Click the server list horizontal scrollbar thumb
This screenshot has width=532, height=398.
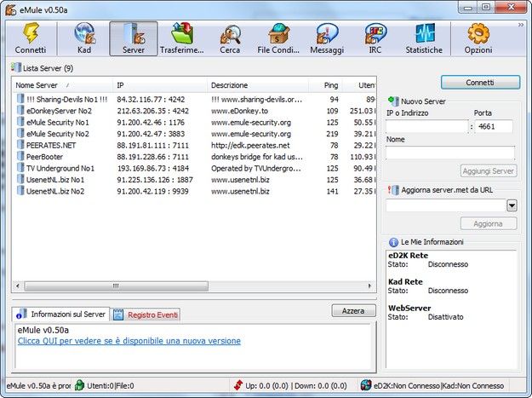point(116,286)
